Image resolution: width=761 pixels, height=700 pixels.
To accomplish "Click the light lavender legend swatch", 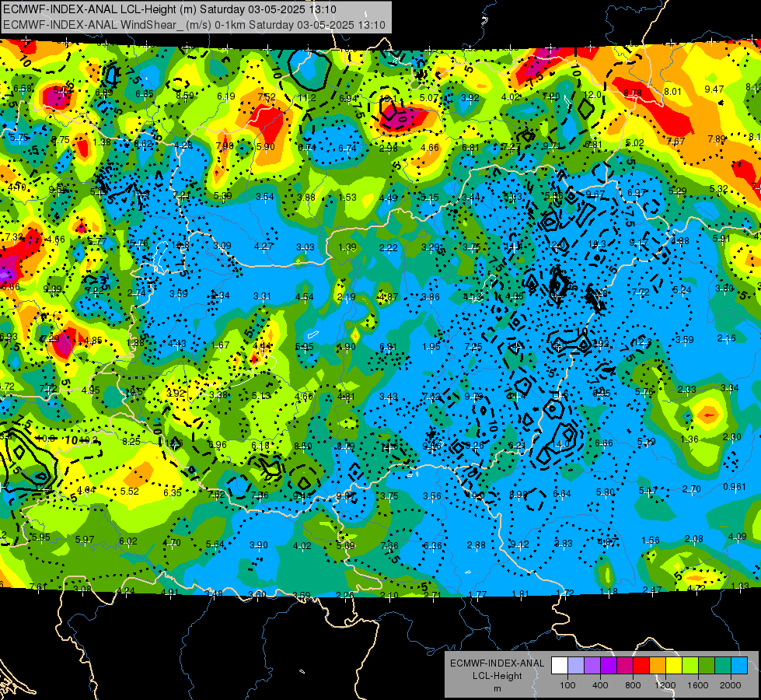I will pos(576,666).
